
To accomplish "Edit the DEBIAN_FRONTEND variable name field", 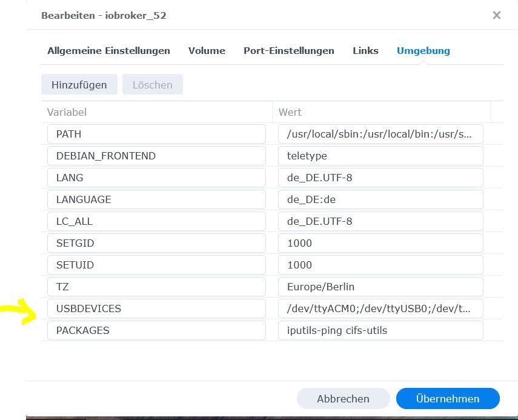I will pyautogui.click(x=156, y=156).
